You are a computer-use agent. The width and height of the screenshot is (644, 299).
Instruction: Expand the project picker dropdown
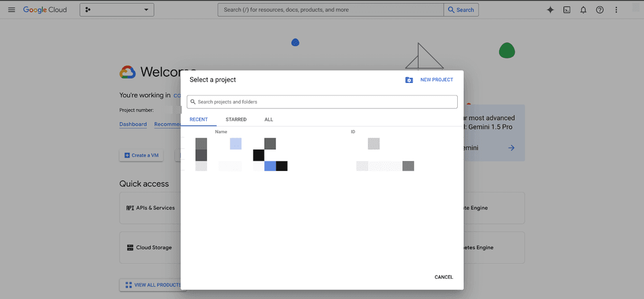pos(117,10)
